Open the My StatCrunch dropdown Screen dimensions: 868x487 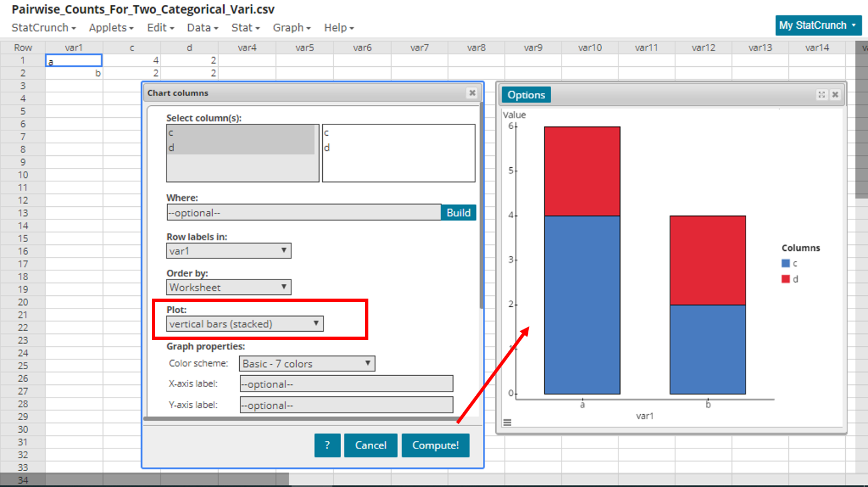point(818,26)
